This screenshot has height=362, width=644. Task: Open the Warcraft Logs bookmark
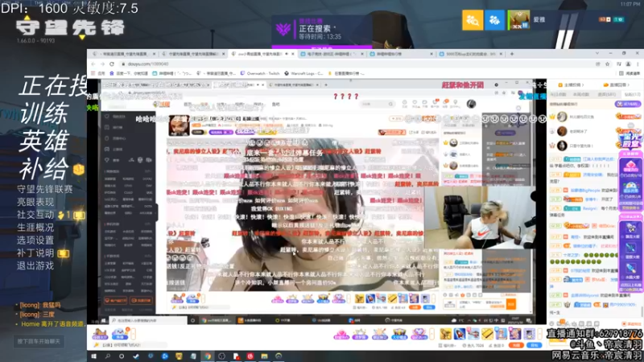tap(304, 73)
